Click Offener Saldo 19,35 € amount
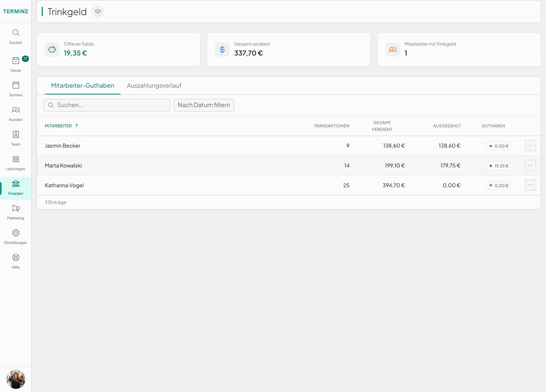Screen dimensions: 546x392 coord(75,53)
